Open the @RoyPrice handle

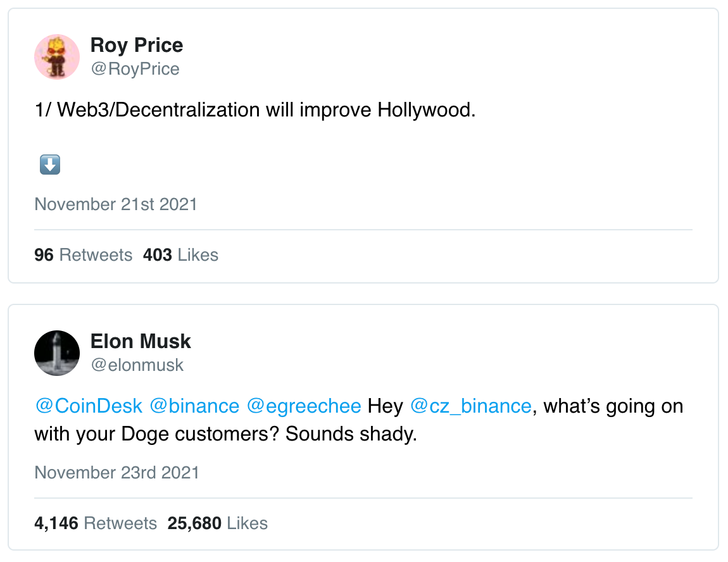(x=135, y=69)
